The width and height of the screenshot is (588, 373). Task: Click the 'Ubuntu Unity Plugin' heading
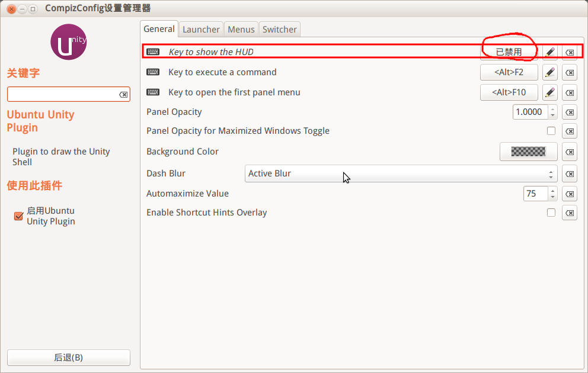40,121
